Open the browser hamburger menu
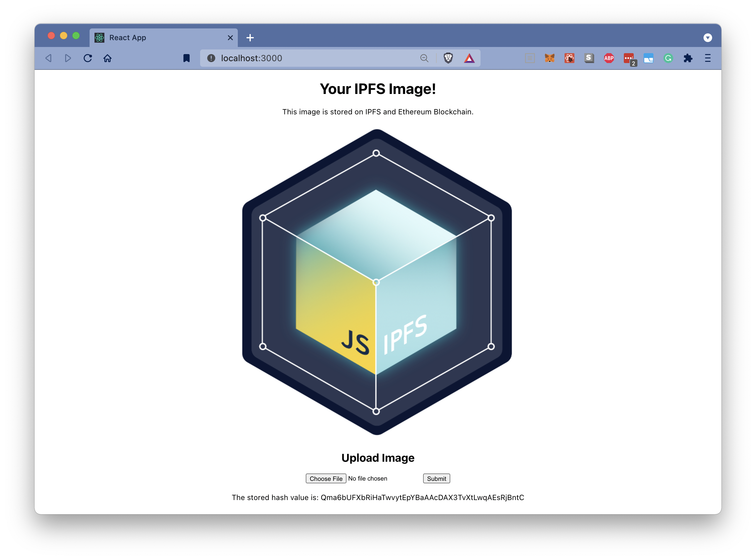This screenshot has height=560, width=756. 708,58
